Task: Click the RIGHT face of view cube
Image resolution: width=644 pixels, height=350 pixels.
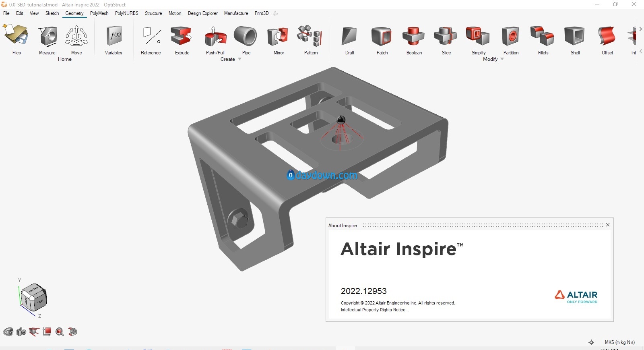Action: click(x=33, y=290)
